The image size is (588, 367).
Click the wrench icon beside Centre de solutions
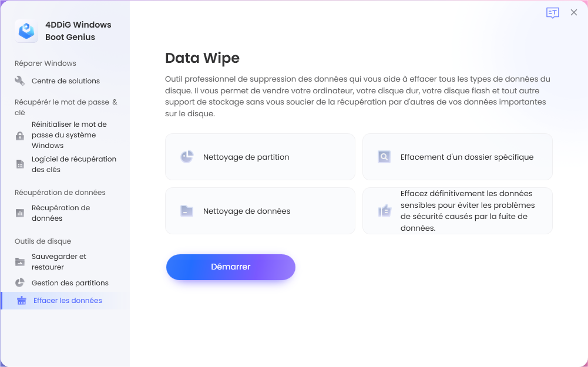click(x=19, y=80)
